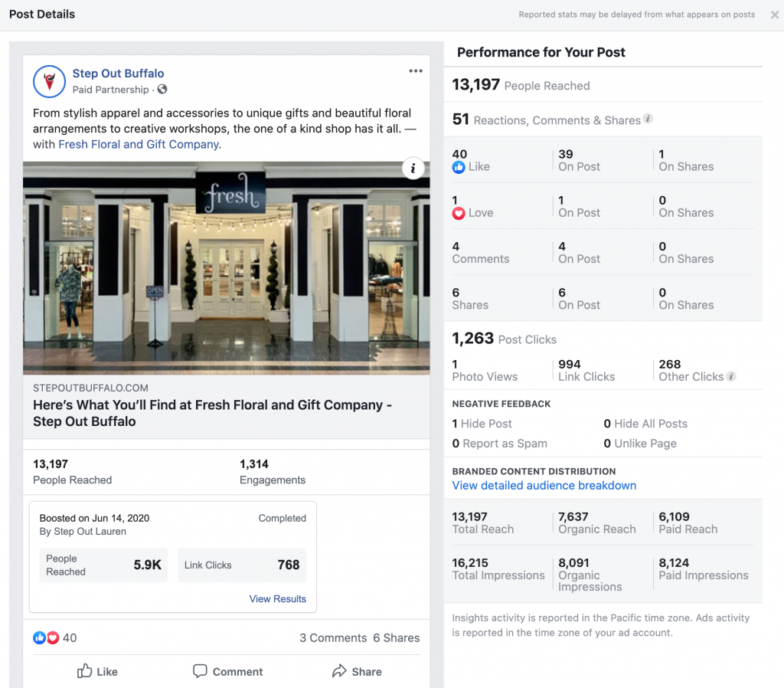Click the 994 Link Clicks value

click(586, 370)
